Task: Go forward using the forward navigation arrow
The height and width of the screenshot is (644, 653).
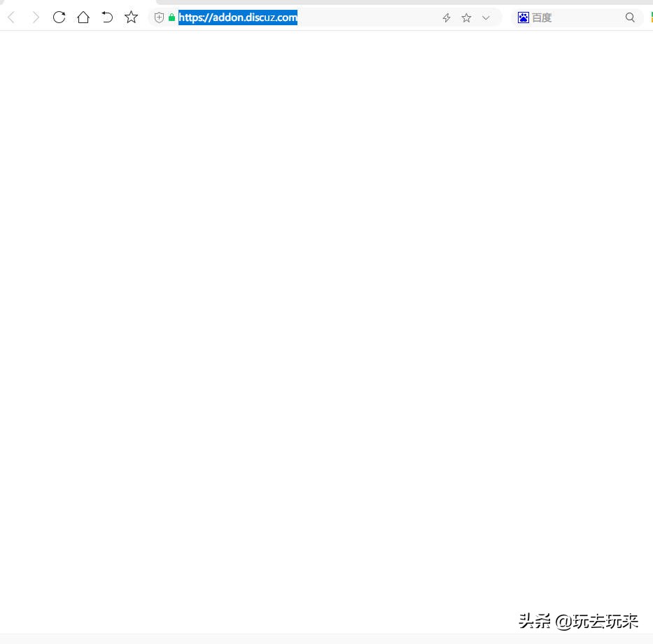Action: point(35,17)
